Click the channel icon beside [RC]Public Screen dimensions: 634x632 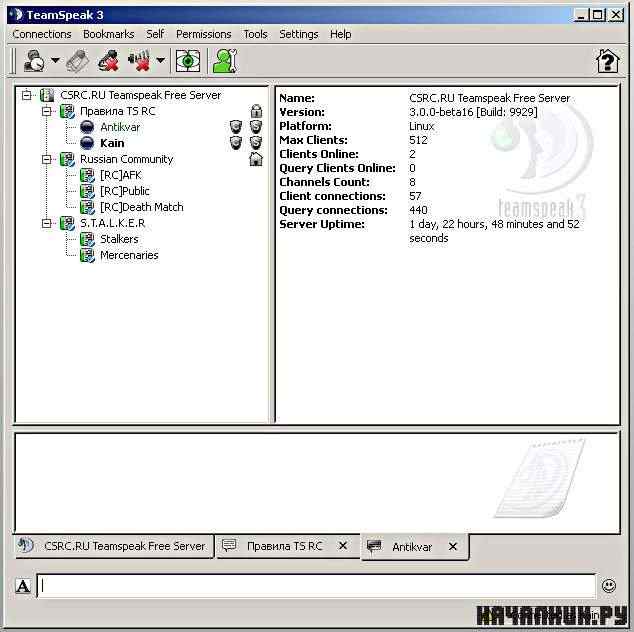click(87, 191)
